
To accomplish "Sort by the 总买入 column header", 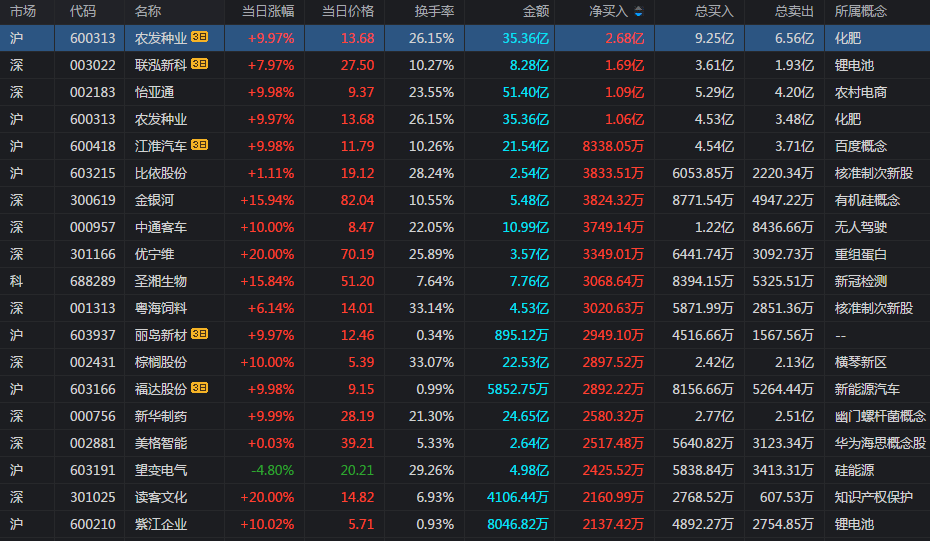I will click(714, 11).
